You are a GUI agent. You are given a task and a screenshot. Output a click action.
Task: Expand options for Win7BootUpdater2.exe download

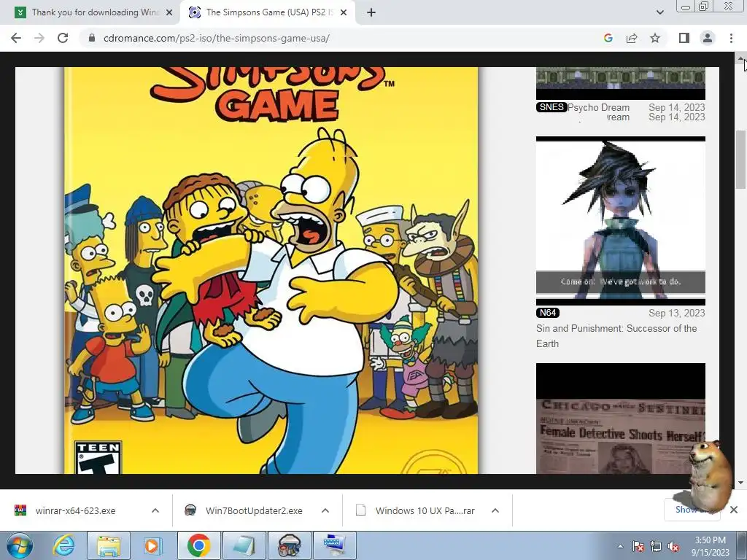coord(325,510)
